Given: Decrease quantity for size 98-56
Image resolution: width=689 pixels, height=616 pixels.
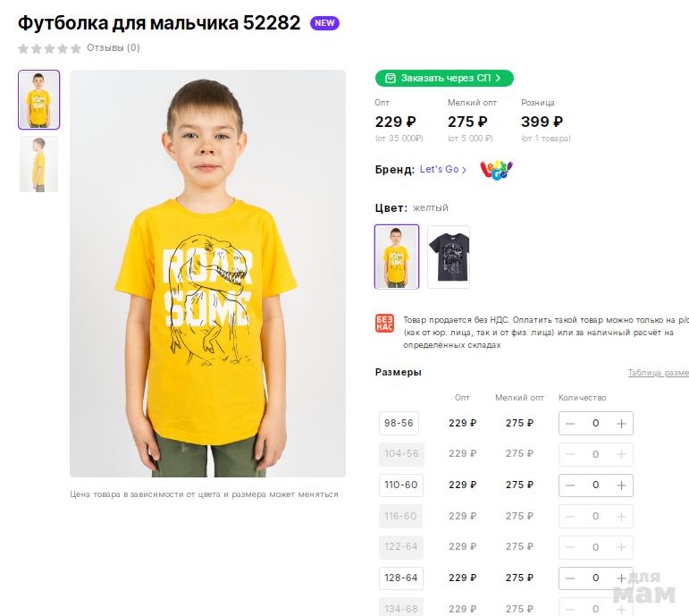Looking at the screenshot, I should 570,424.
